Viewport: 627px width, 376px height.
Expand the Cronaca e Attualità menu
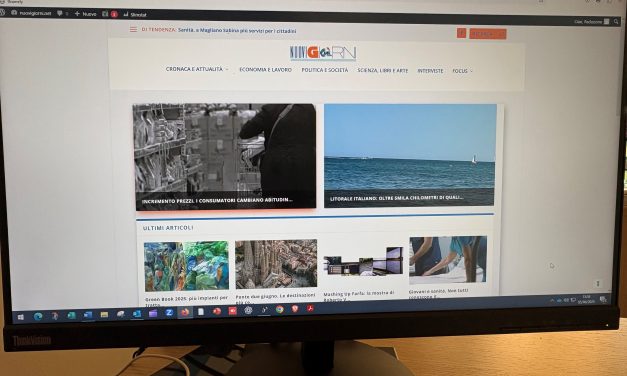pos(197,69)
